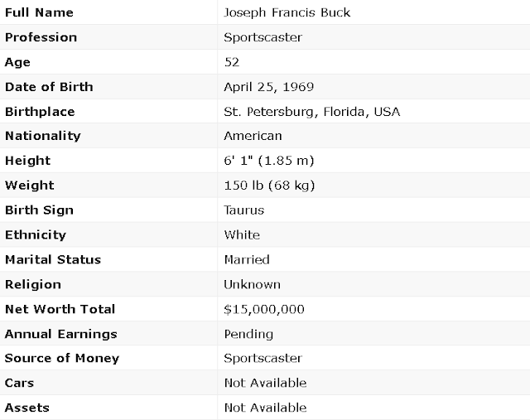Click the Full Name label cell

pyautogui.click(x=108, y=12)
